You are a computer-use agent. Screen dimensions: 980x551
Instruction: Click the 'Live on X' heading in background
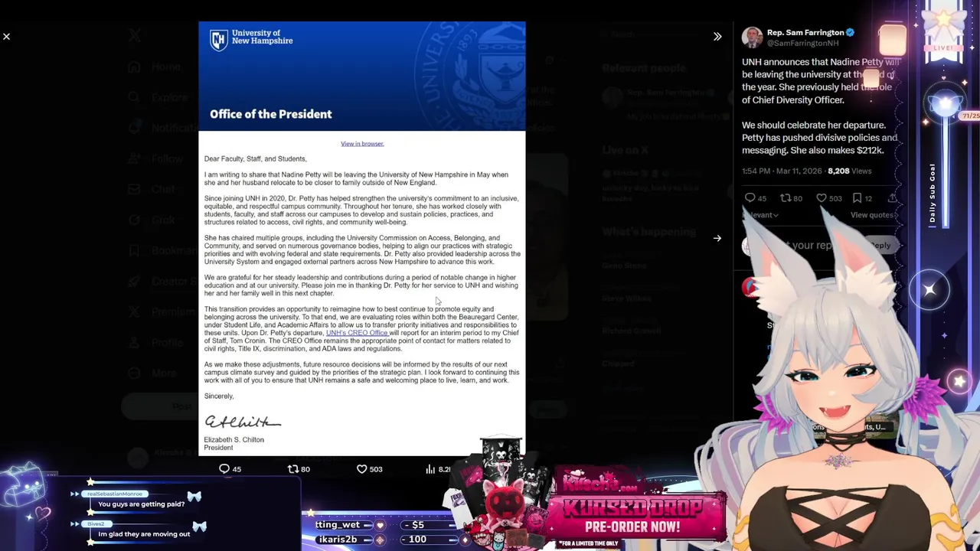pos(625,150)
